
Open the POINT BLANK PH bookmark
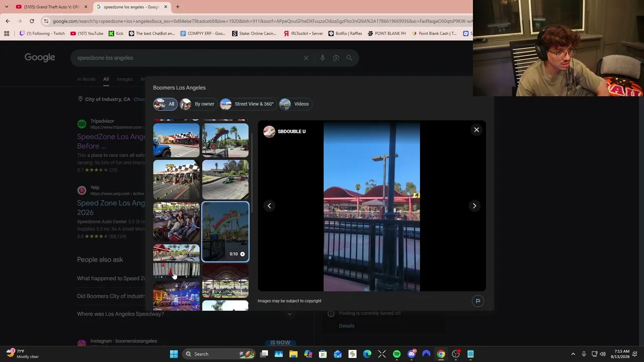386,34
